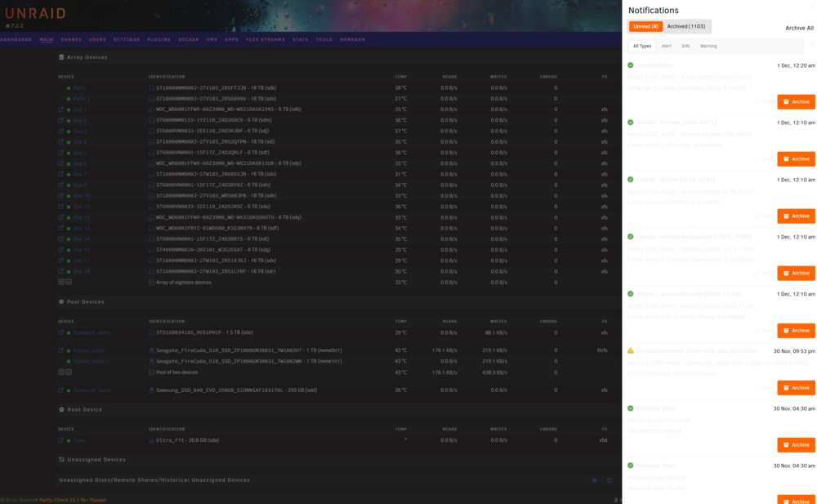Image resolution: width=817 pixels, height=504 pixels.
Task: Browse the Flash boot device icon
Action: point(61,440)
